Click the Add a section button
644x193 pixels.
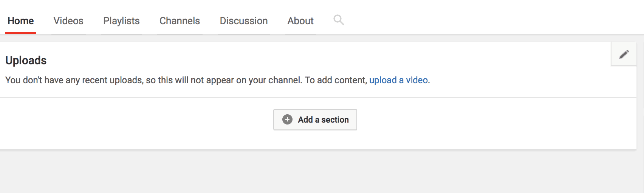[x=315, y=120]
